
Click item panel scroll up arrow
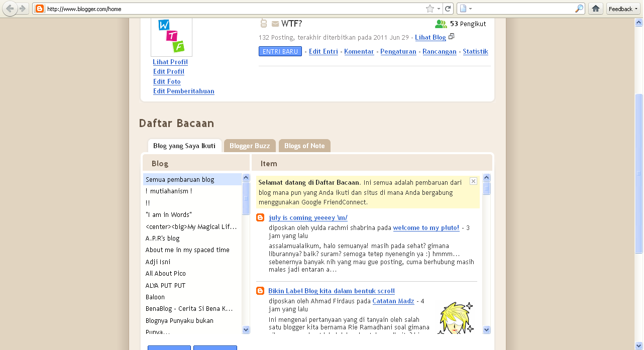486,177
